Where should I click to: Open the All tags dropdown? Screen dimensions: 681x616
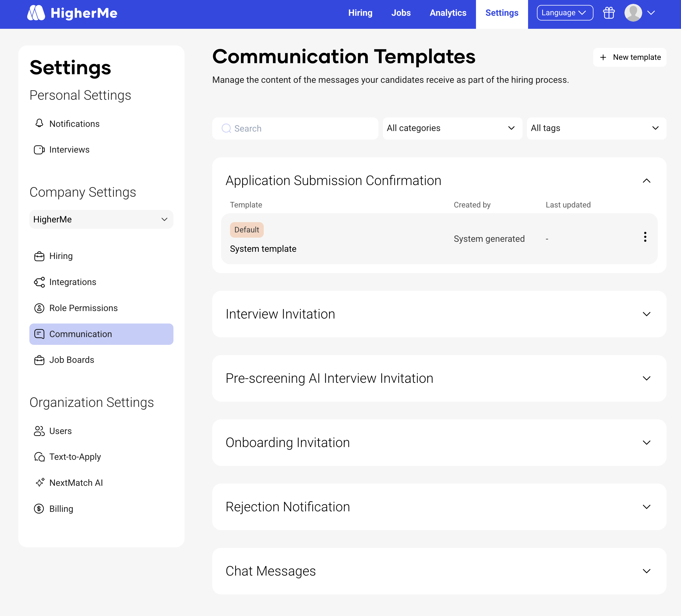(596, 128)
